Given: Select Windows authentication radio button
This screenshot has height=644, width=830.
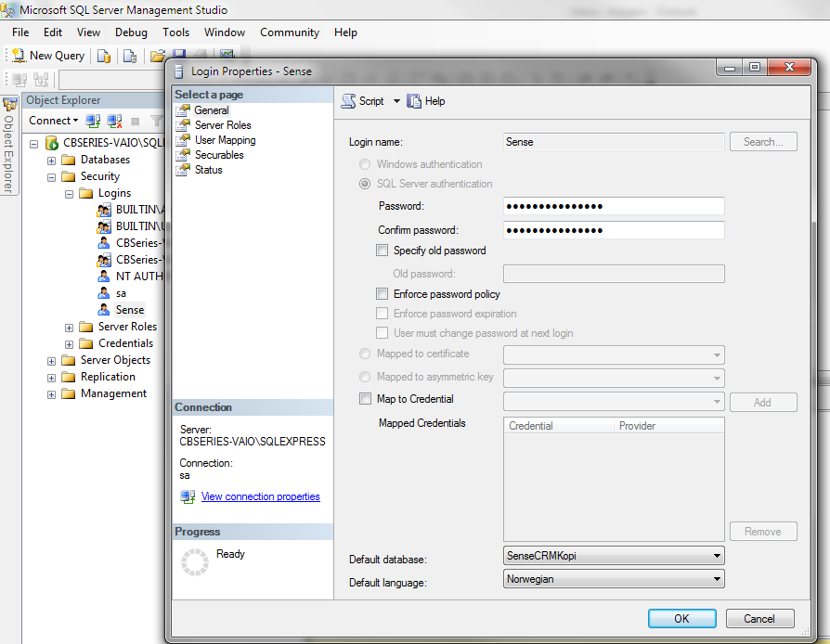Looking at the screenshot, I should pyautogui.click(x=365, y=164).
